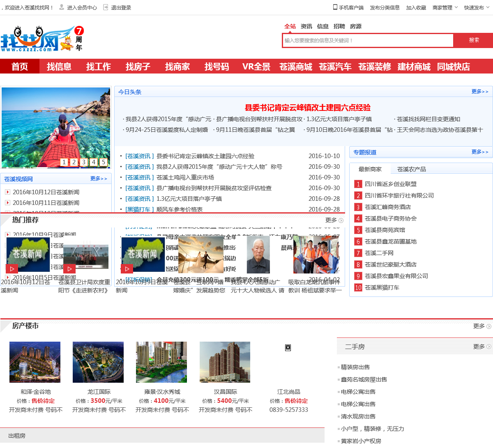This screenshot has width=493, height=448.
Task: Click 更多 in the 今日头条 header
Action: pyautogui.click(x=480, y=92)
